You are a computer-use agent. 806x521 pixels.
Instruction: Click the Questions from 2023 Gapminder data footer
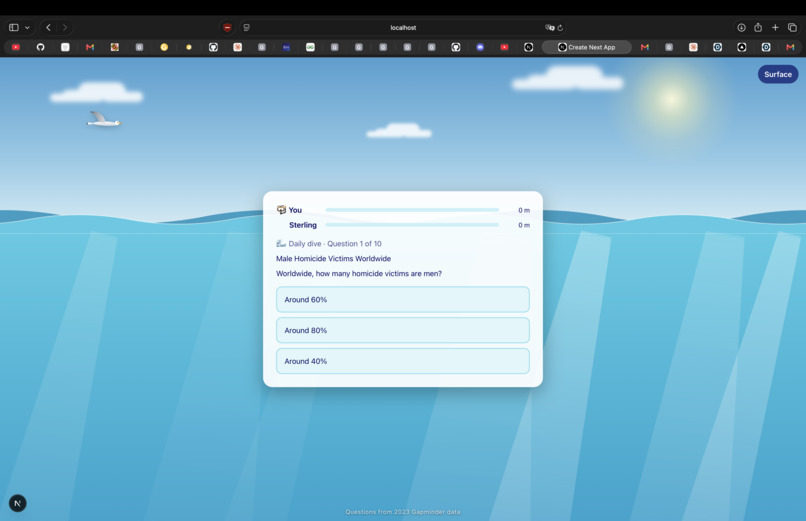(403, 512)
